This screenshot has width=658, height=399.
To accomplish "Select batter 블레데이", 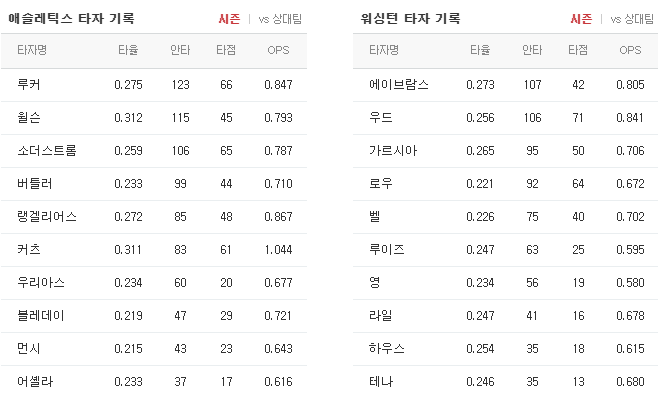I will pyautogui.click(x=41, y=316).
